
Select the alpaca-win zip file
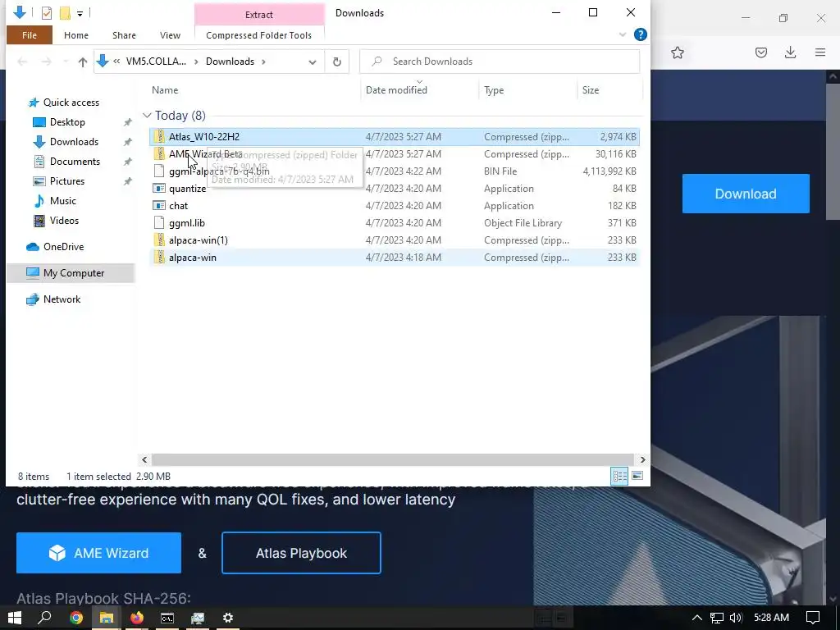click(395, 258)
